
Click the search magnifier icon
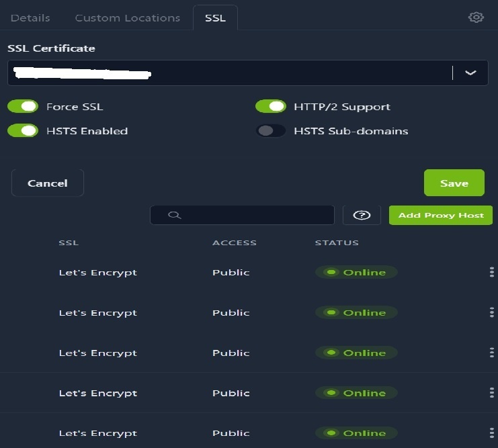click(174, 215)
